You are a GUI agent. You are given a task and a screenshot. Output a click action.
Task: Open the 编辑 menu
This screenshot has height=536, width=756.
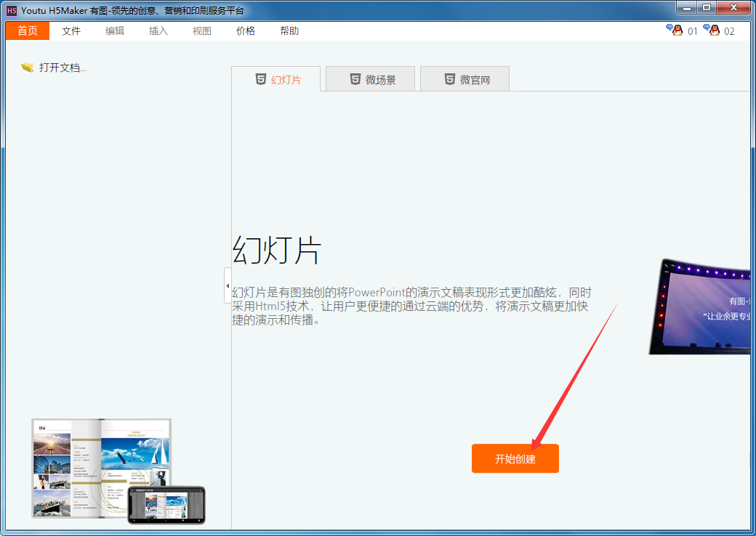(x=115, y=31)
